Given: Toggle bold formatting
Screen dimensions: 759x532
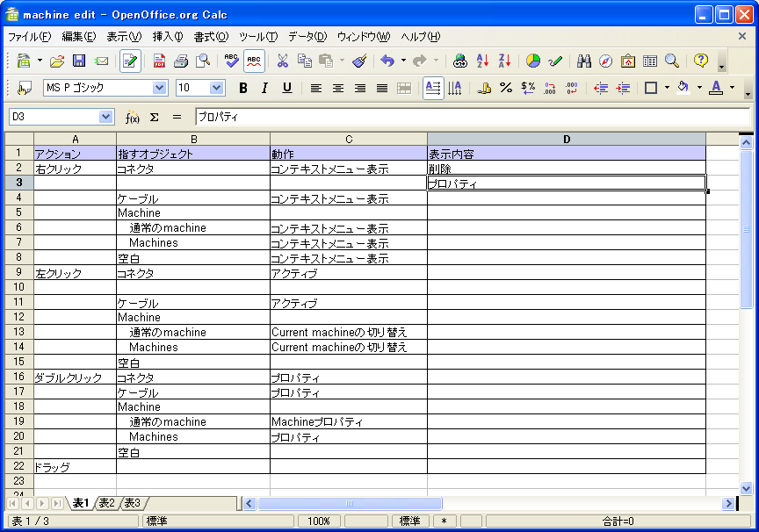Looking at the screenshot, I should [x=243, y=88].
